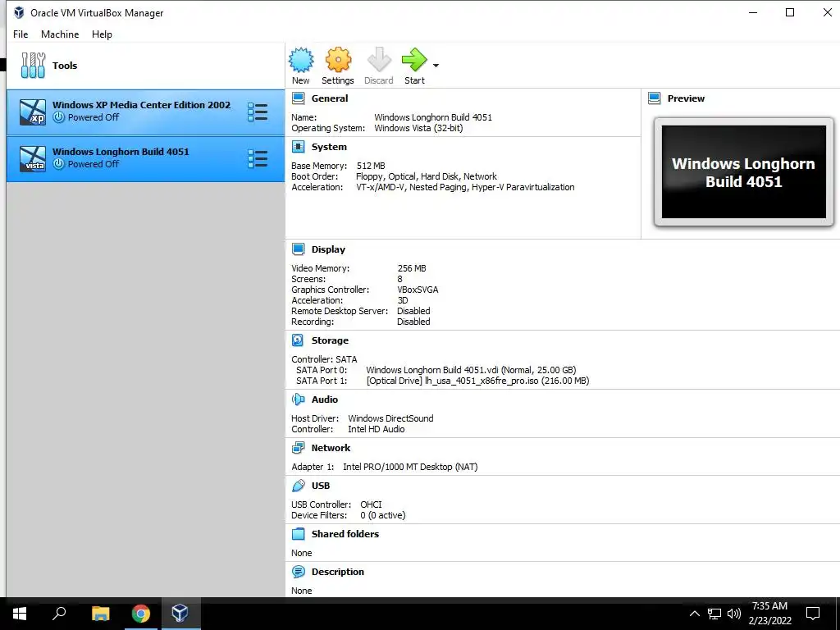Open the notification center icon
This screenshot has height=630, width=840.
pyautogui.click(x=813, y=614)
